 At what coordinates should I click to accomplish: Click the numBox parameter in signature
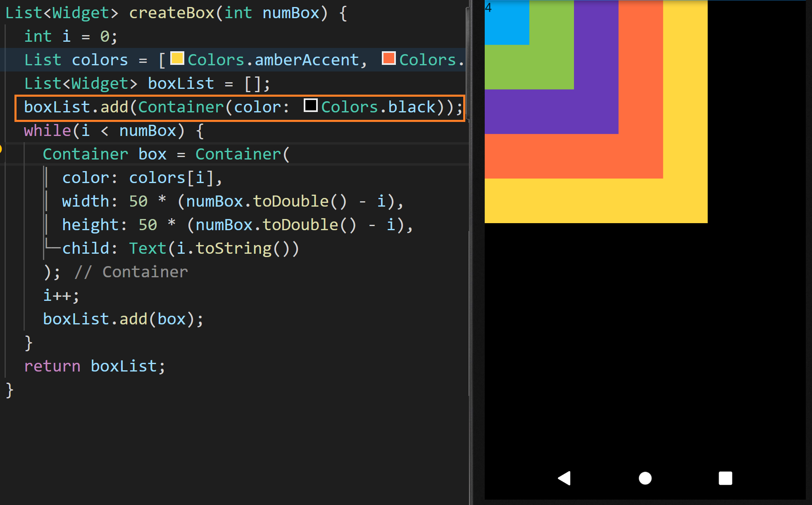pyautogui.click(x=291, y=13)
